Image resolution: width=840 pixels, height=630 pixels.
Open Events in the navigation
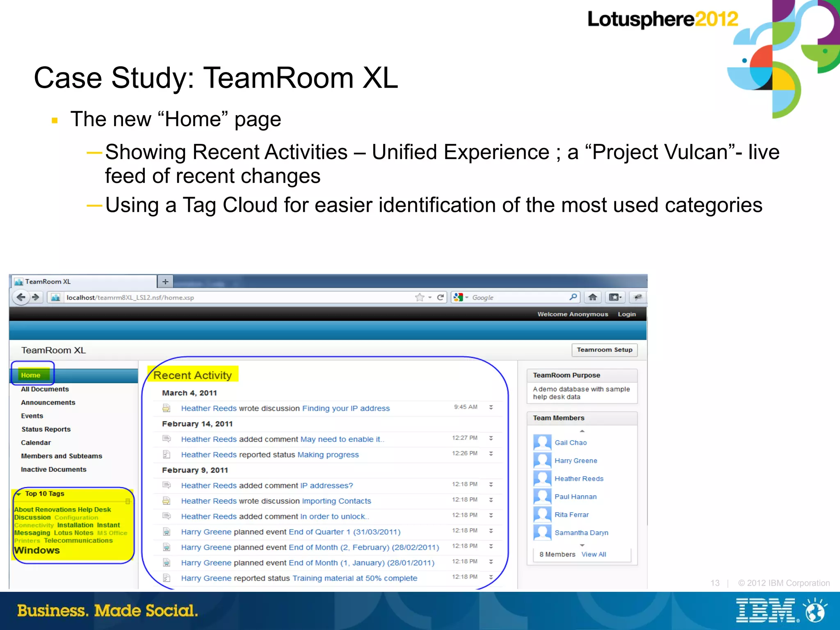[32, 416]
